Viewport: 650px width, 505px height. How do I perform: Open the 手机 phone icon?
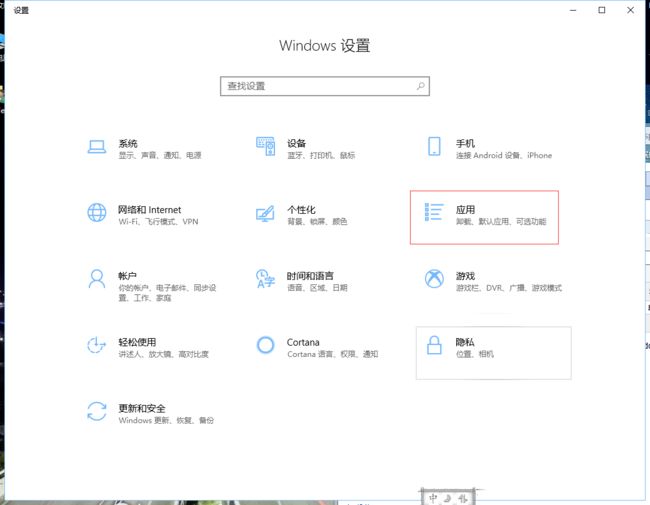click(x=434, y=146)
